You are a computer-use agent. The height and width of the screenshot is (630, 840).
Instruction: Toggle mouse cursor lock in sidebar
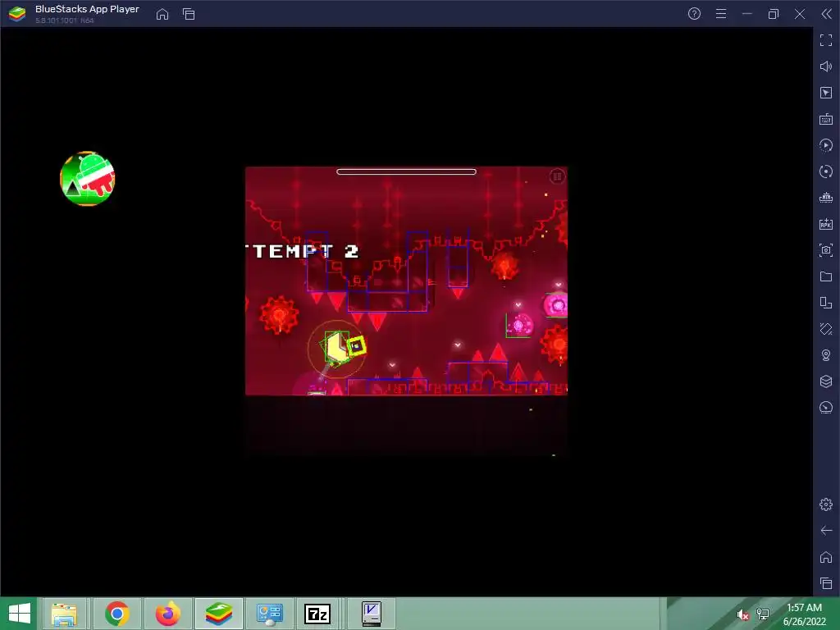(x=826, y=93)
